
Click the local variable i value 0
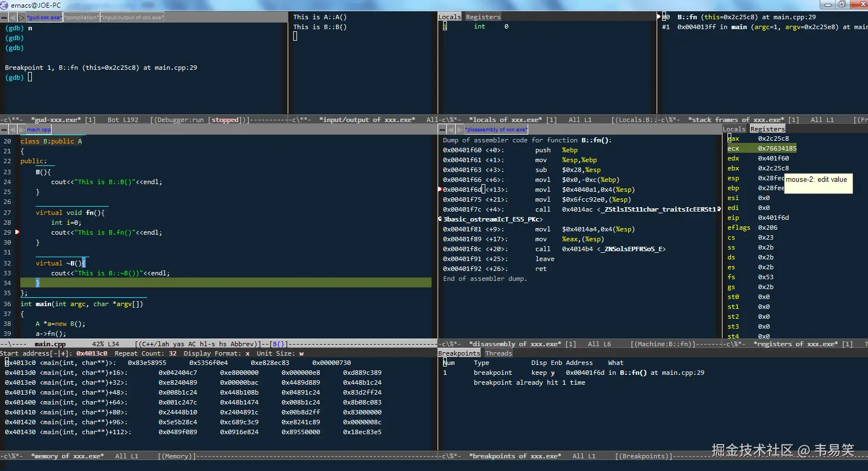click(506, 26)
